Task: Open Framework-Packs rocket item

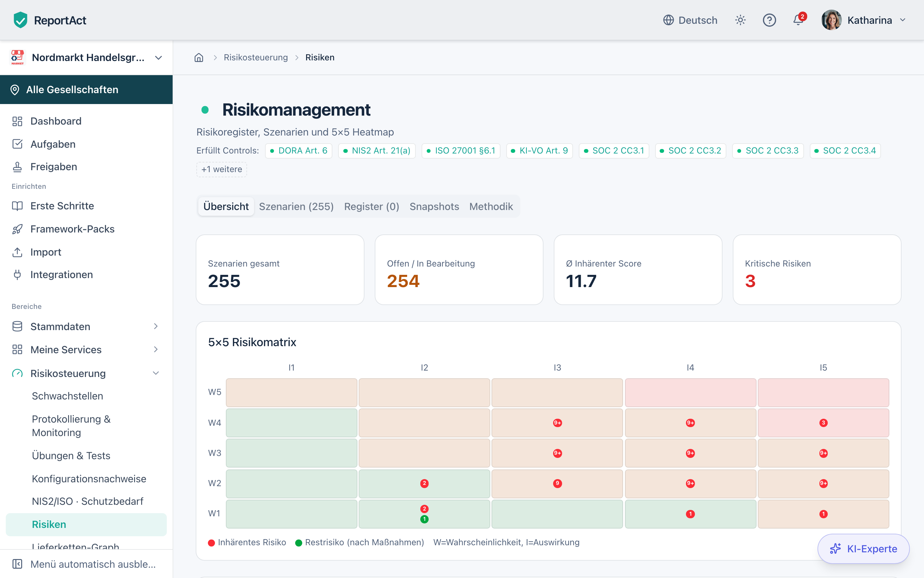Action: click(x=86, y=229)
